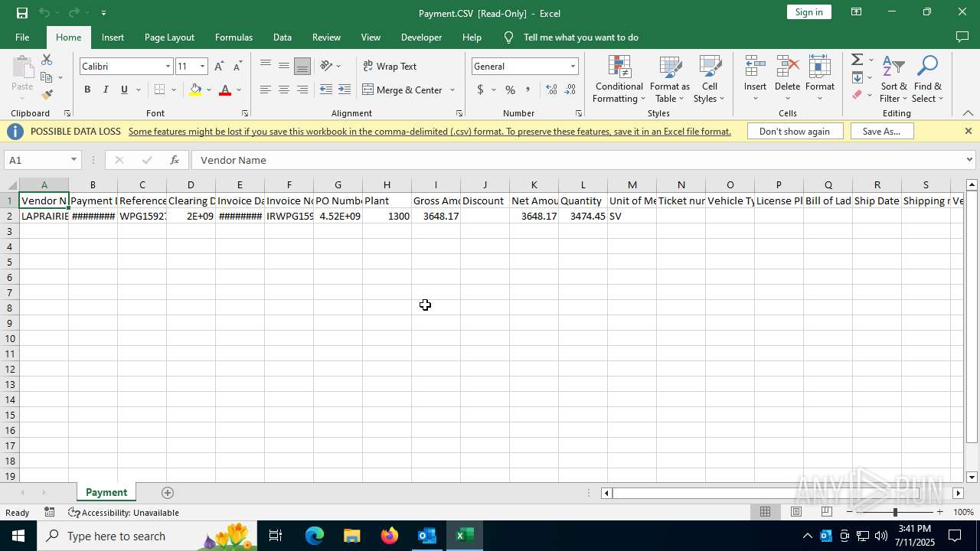Switch to Page Layout view icon
The image size is (980, 551).
coord(796,512)
